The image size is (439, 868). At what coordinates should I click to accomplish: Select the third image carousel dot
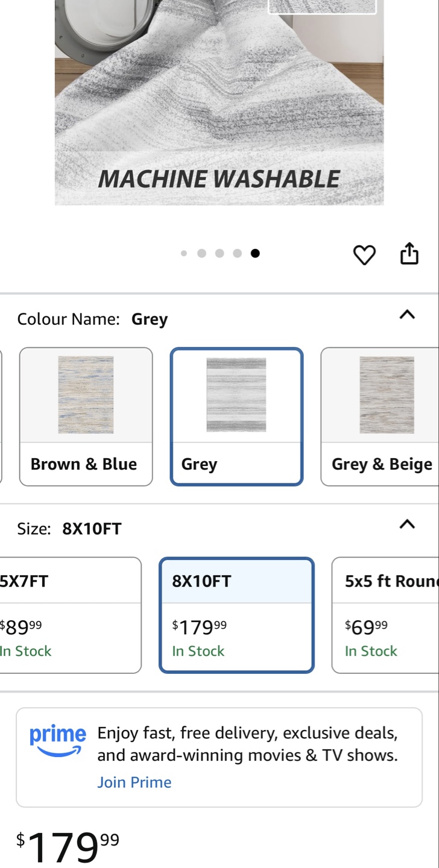(219, 254)
